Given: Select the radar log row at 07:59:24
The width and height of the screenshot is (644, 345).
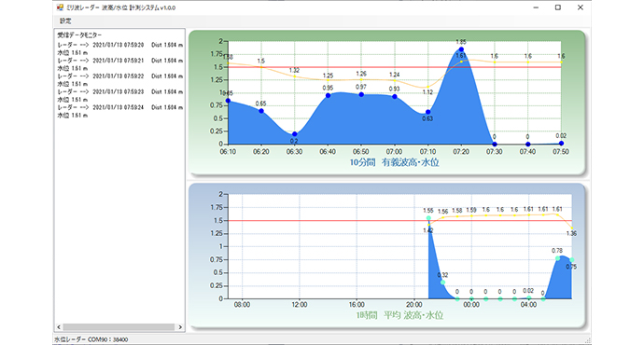Looking at the screenshot, I should [x=119, y=107].
